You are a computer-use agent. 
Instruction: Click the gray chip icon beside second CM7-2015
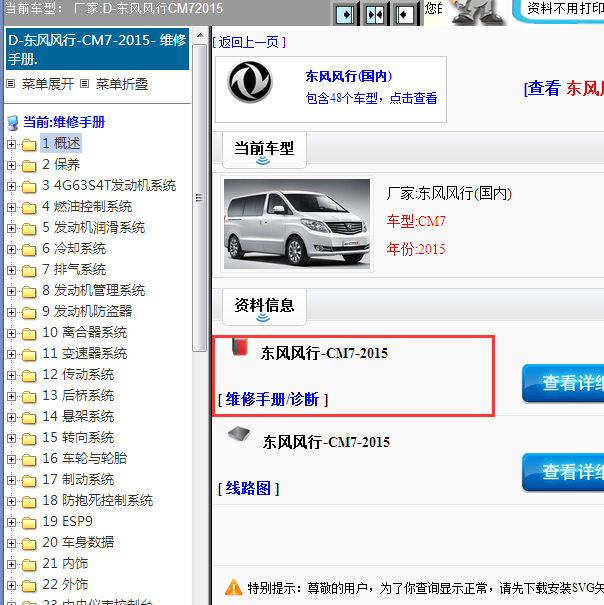pyautogui.click(x=239, y=434)
